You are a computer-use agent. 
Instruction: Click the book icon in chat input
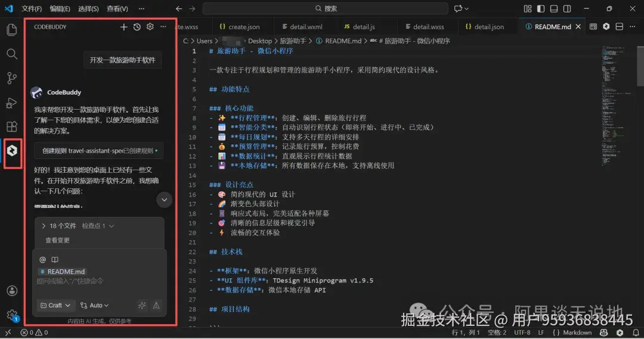(55, 259)
